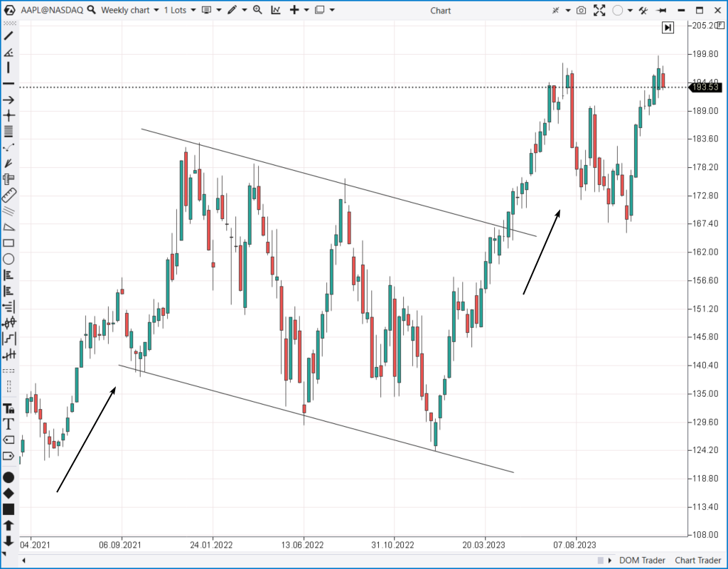Click the 193.53 last price label
The image size is (728, 569).
(x=705, y=87)
